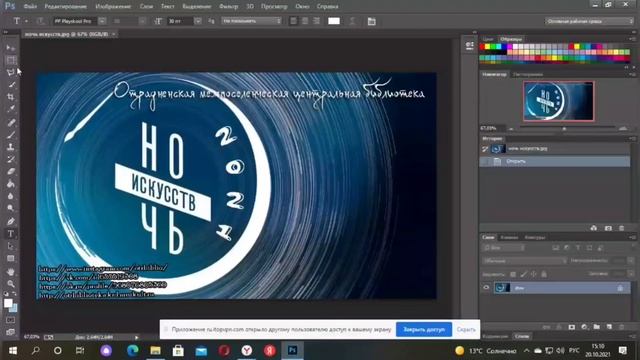Select the Brush tool
This screenshot has height=360, width=640.
[x=11, y=135]
